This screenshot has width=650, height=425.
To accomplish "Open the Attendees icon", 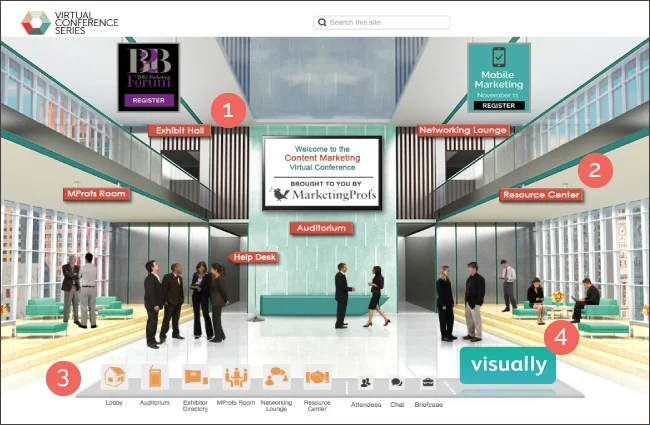I will click(x=366, y=382).
